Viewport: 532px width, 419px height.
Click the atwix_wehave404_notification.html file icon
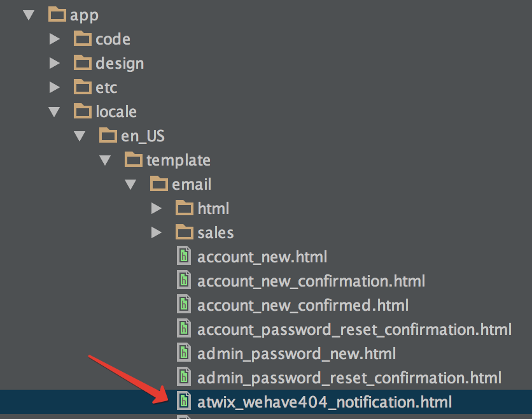(184, 401)
